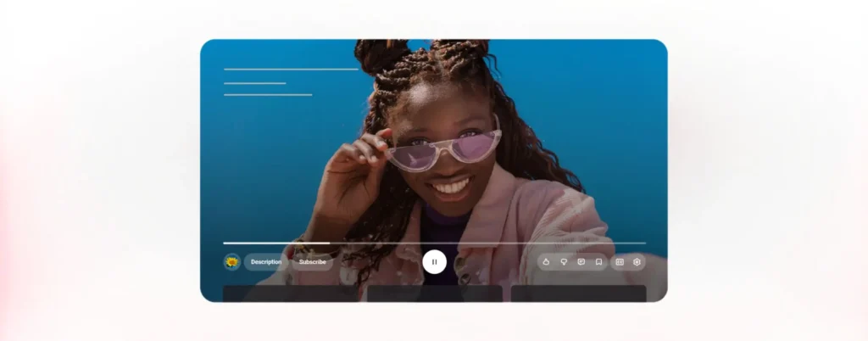
Task: Open the middle suggested video thumbnail
Action: (434, 293)
